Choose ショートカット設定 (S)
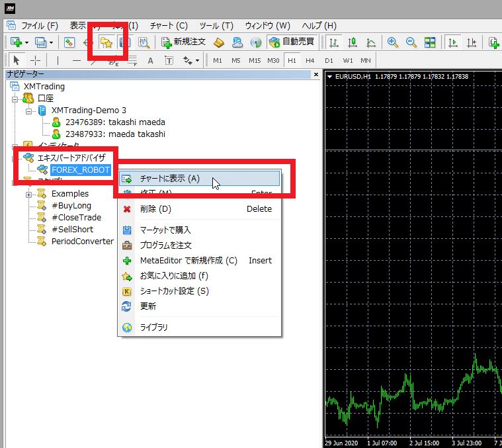Screen dimensions: 502x448 coord(199,291)
